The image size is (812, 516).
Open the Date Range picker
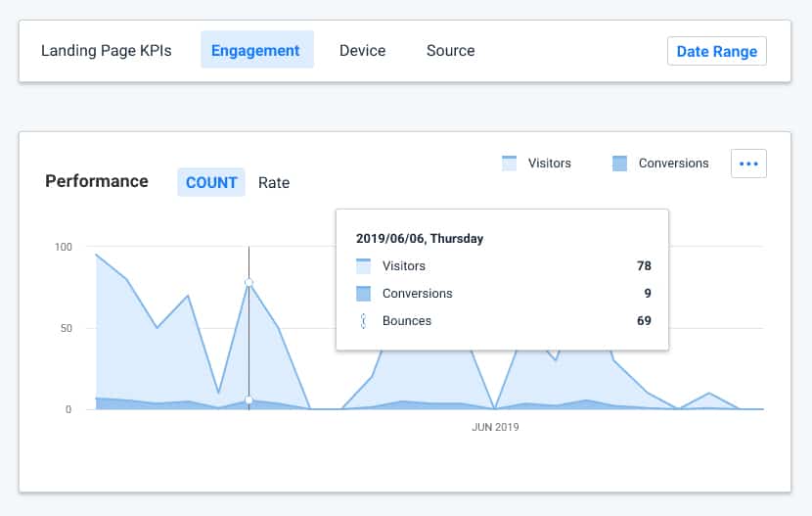coord(716,51)
